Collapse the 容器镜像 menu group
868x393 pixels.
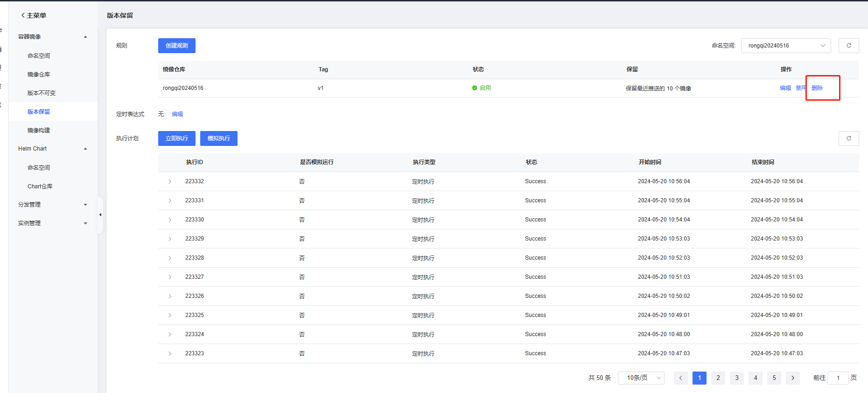point(85,37)
